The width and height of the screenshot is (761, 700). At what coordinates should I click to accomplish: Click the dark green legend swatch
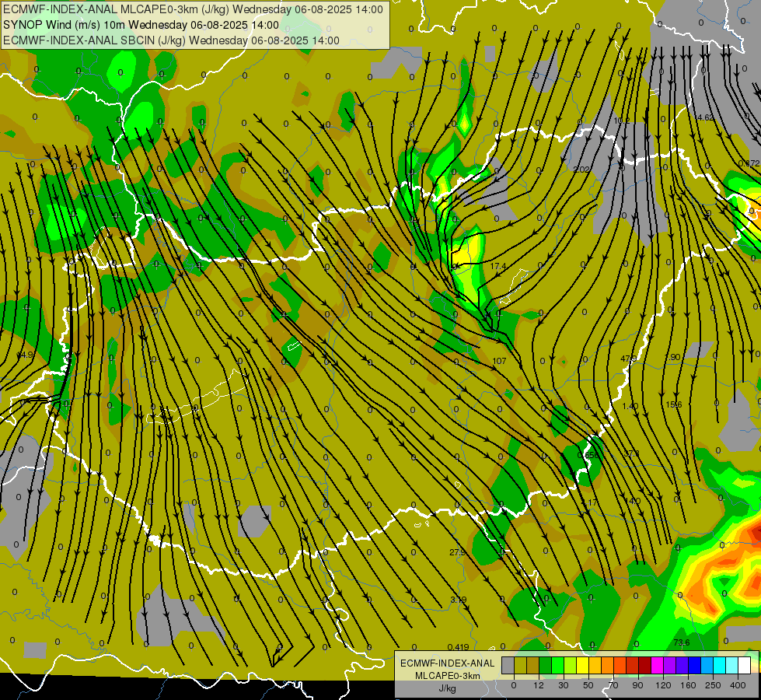pos(546,665)
